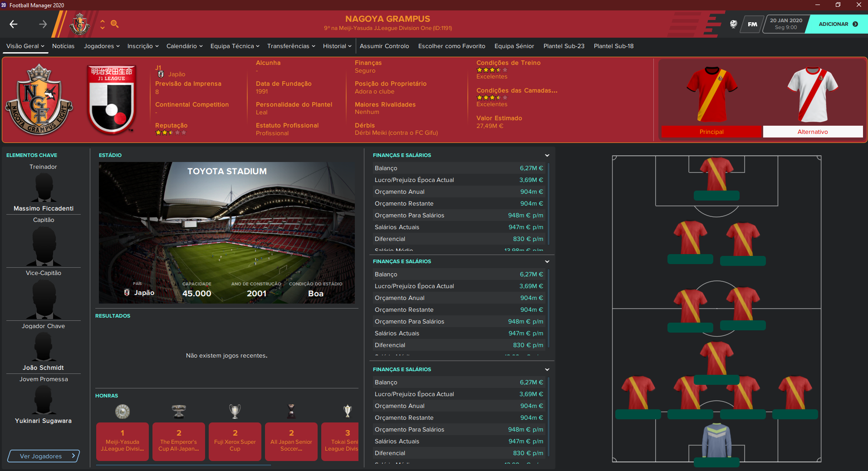Open the Plantel Sub-23 tab
Image resolution: width=868 pixels, height=471 pixels.
tap(564, 46)
